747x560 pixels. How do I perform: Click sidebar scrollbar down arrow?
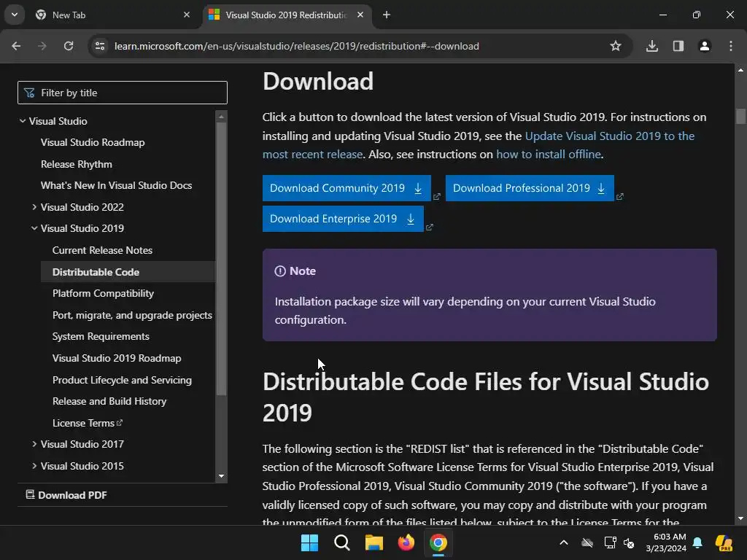(x=221, y=475)
